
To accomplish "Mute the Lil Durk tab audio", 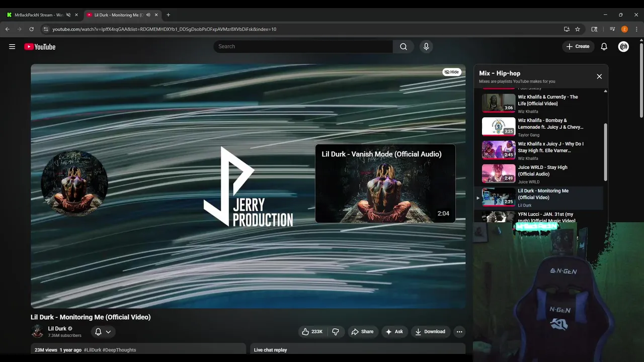I will (148, 15).
